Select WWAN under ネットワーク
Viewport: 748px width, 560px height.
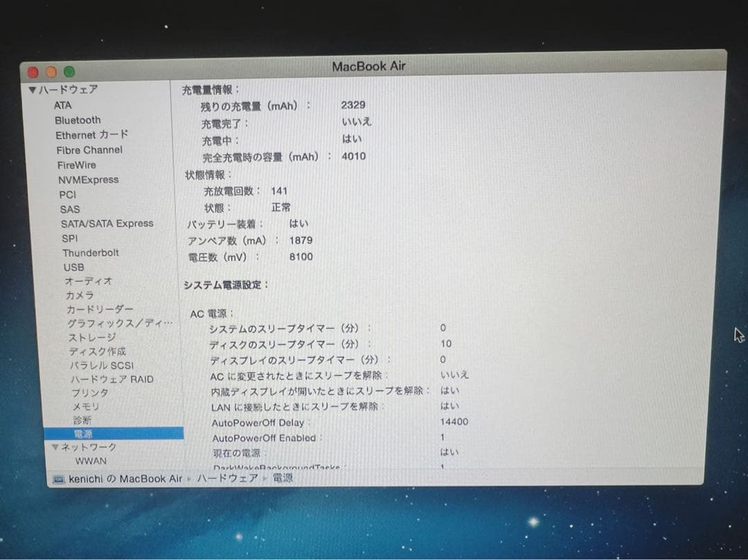click(91, 461)
